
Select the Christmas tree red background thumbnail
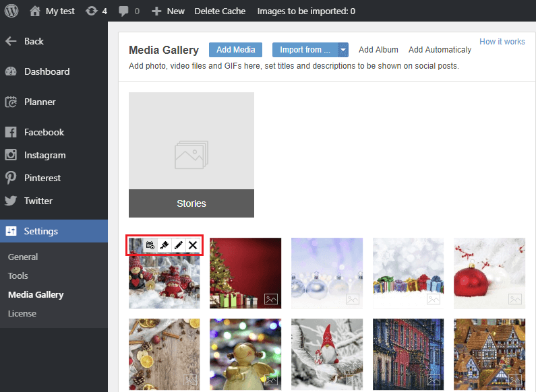(x=245, y=273)
